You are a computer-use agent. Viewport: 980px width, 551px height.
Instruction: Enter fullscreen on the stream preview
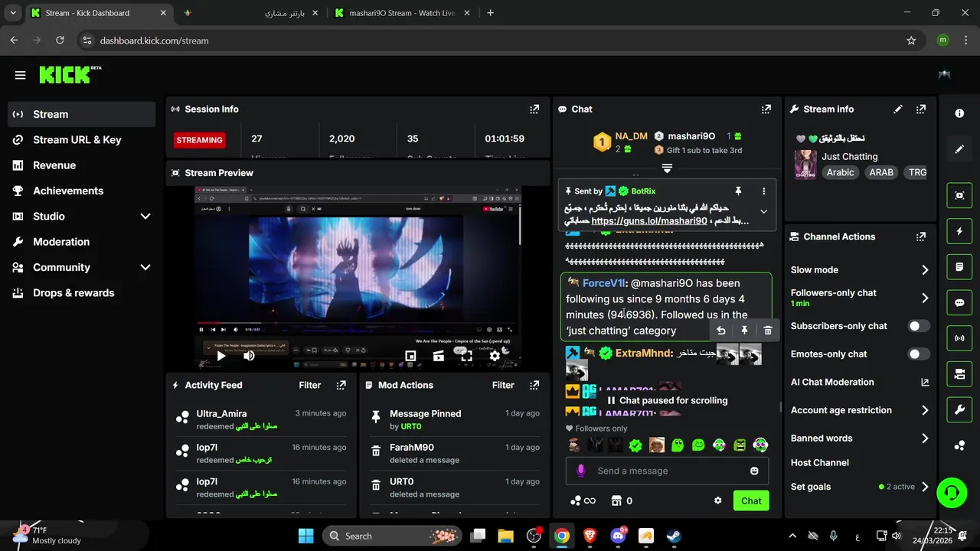pos(466,356)
